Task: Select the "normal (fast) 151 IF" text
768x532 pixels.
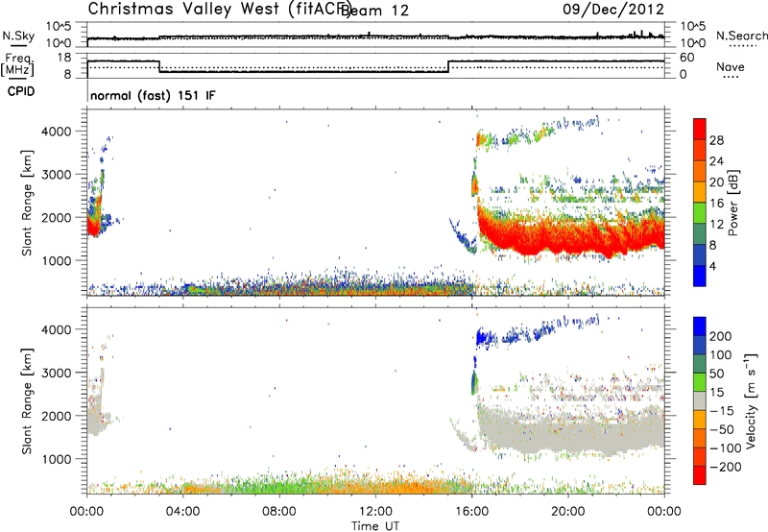Action: [153, 95]
